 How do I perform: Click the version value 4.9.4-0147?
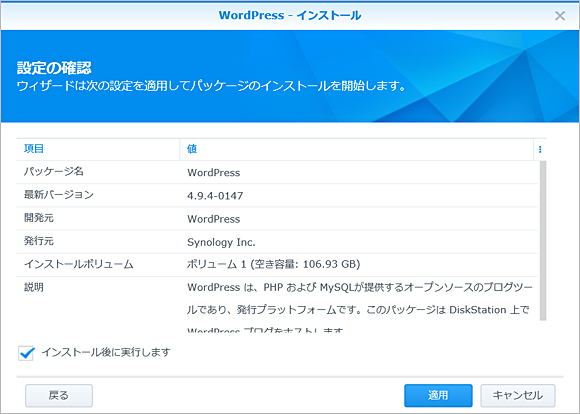pyautogui.click(x=215, y=196)
